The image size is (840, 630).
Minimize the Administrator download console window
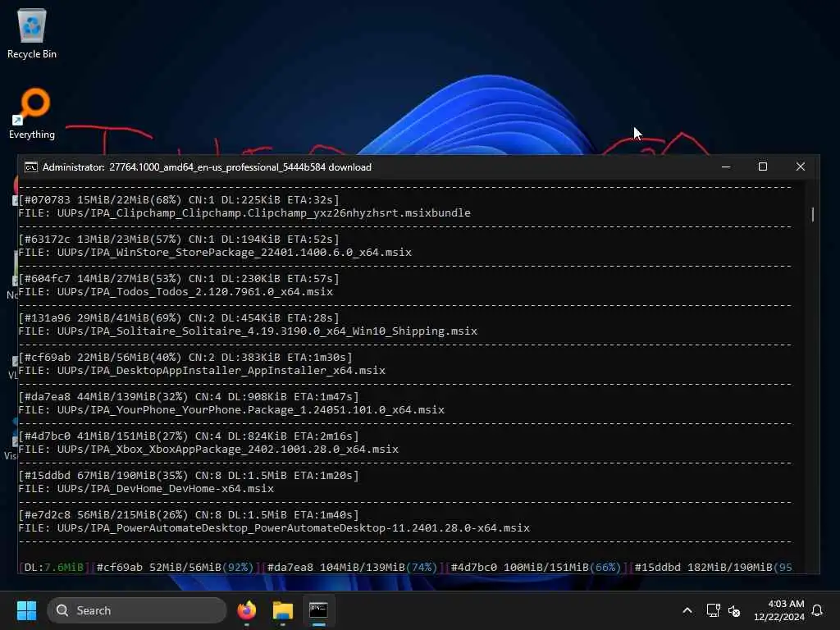[x=726, y=167]
